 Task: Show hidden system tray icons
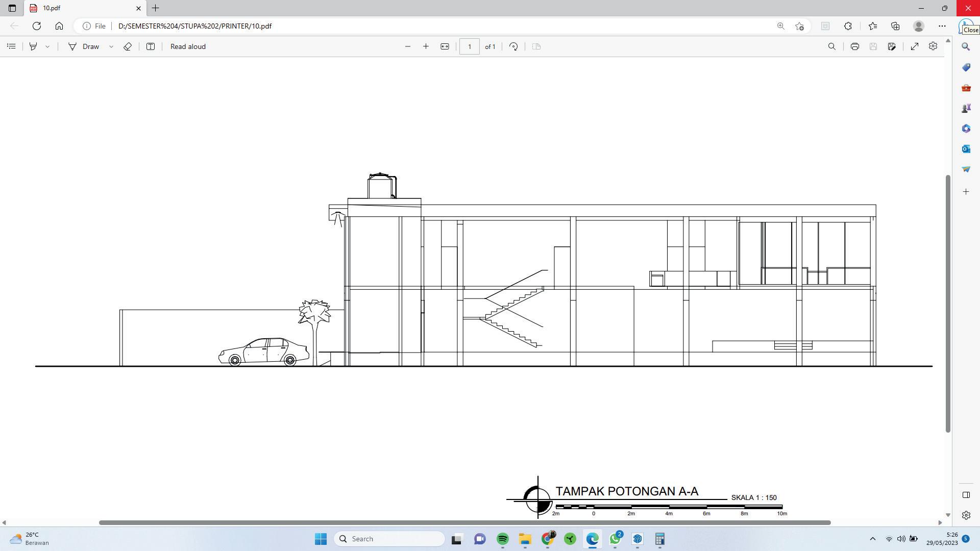point(872,539)
